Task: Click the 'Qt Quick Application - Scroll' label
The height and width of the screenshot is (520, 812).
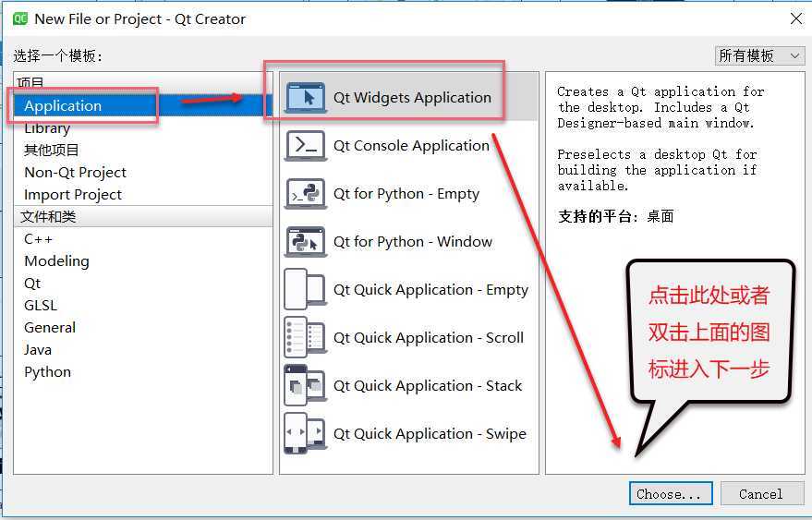Action: click(429, 338)
